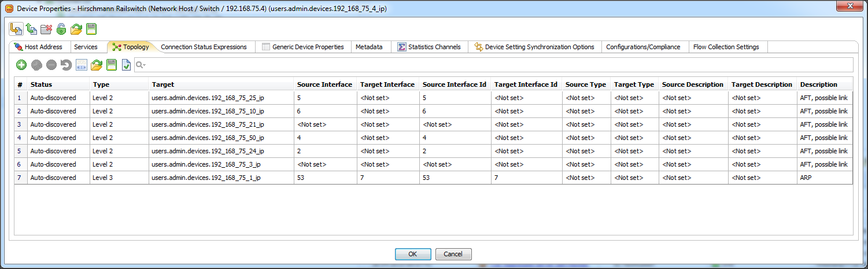Click the green plus add row icon

(x=21, y=65)
